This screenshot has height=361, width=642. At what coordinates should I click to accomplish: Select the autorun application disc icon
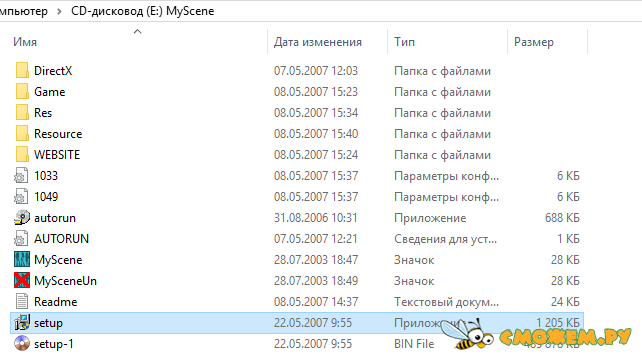pyautogui.click(x=22, y=217)
